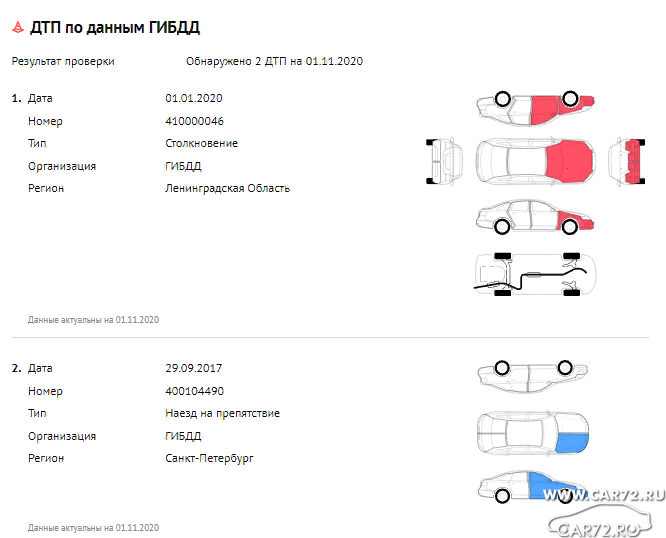666x538 pixels.
Task: Select the Ленинградская Область region text
Action: [x=227, y=188]
